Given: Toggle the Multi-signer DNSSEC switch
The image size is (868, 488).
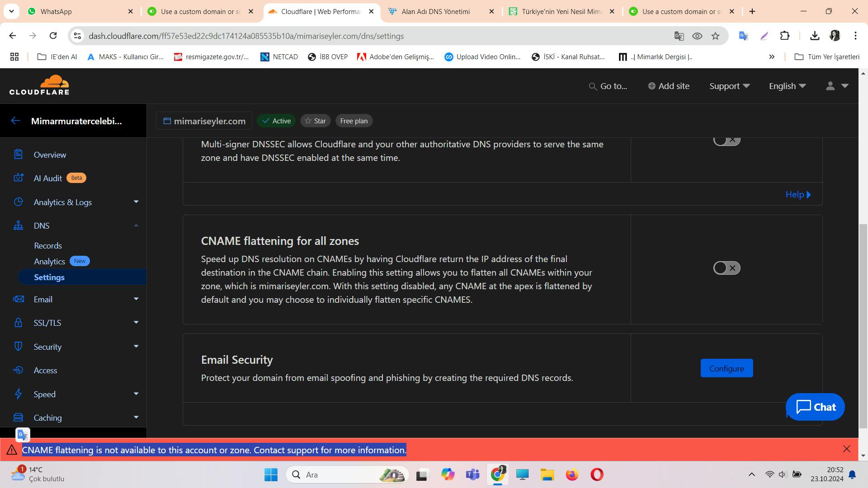Looking at the screenshot, I should tap(726, 140).
